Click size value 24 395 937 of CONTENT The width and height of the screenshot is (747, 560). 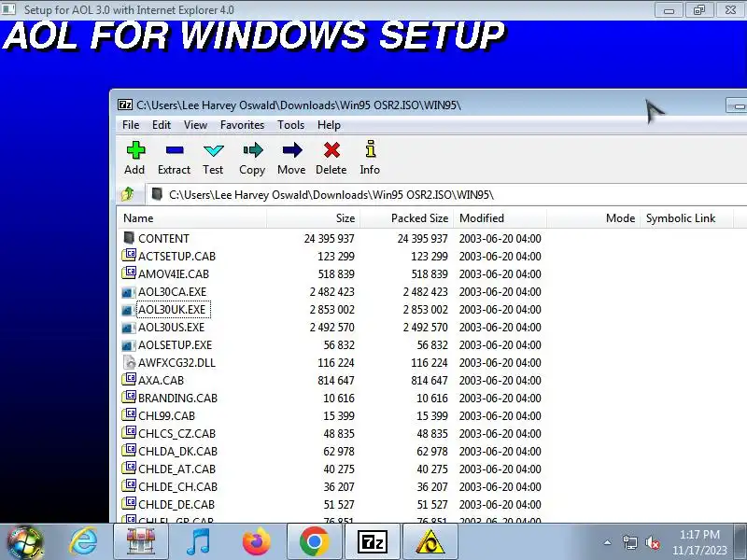[330, 238]
